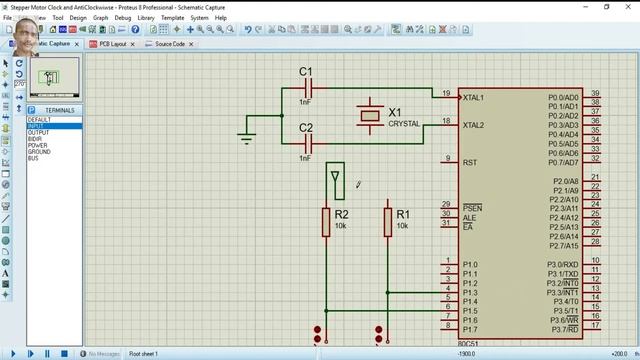Open the Tool menu

click(x=58, y=18)
